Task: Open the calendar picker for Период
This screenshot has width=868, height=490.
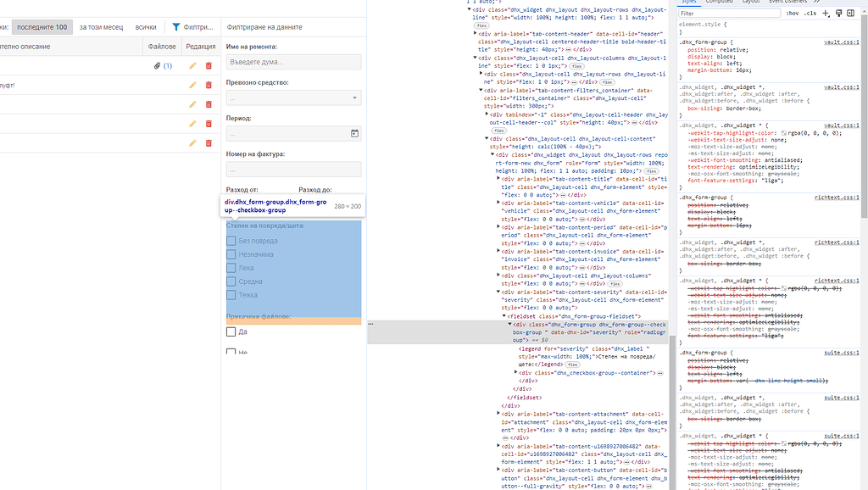Action: point(354,132)
